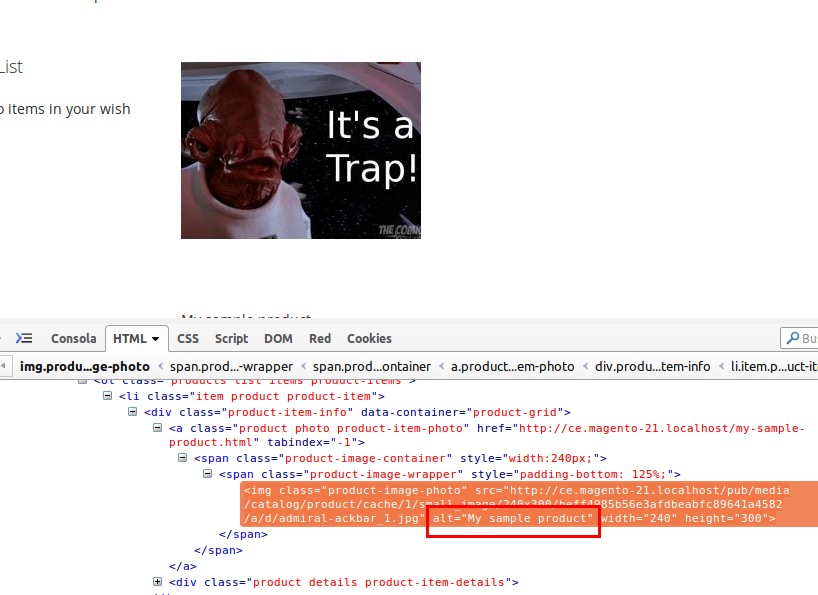Collapse the li.item.product node
Screen dimensions: 818x595
[x=106, y=396]
